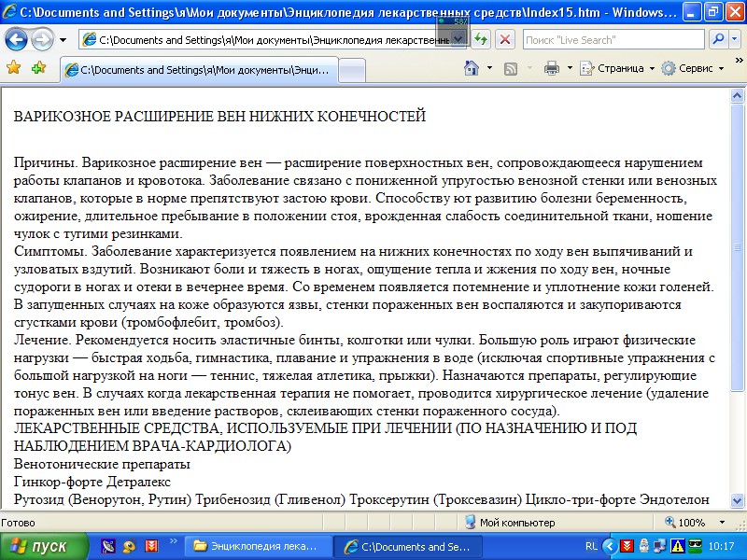Open the Сервис menu
This screenshot has width=747, height=560.
[693, 68]
